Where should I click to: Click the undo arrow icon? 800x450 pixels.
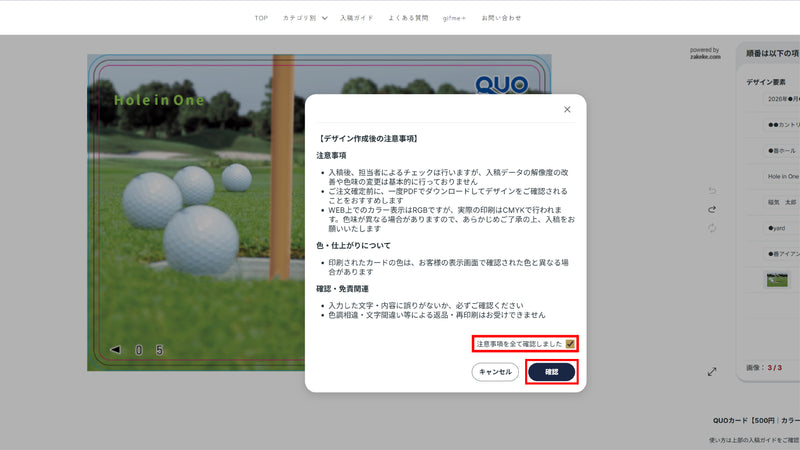tap(712, 191)
